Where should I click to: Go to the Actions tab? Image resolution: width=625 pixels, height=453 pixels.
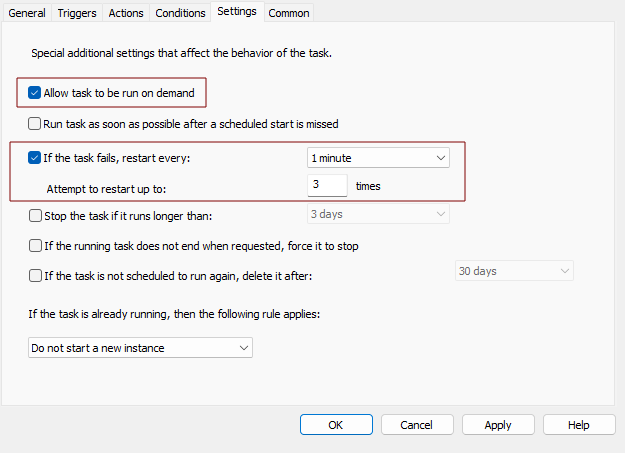126,13
